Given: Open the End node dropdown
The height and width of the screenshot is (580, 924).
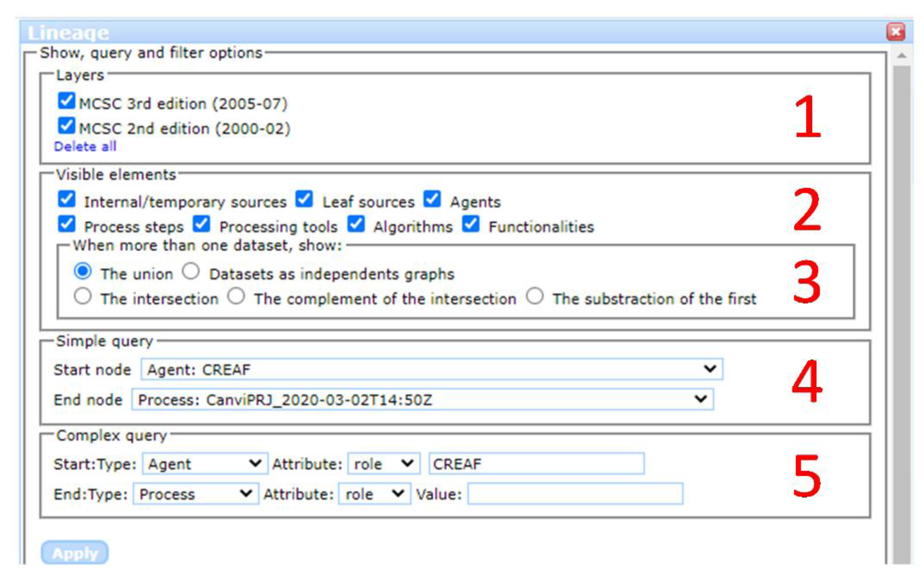Looking at the screenshot, I should pyautogui.click(x=422, y=400).
